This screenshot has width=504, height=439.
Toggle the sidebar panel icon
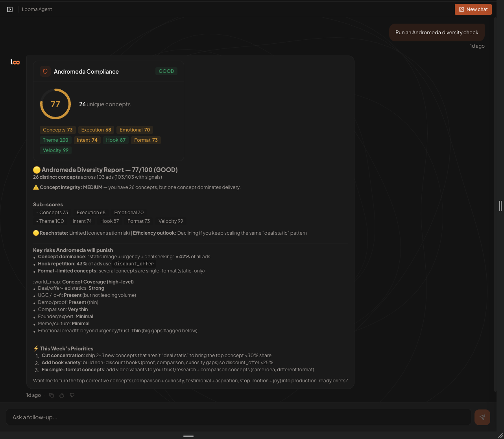[10, 9]
